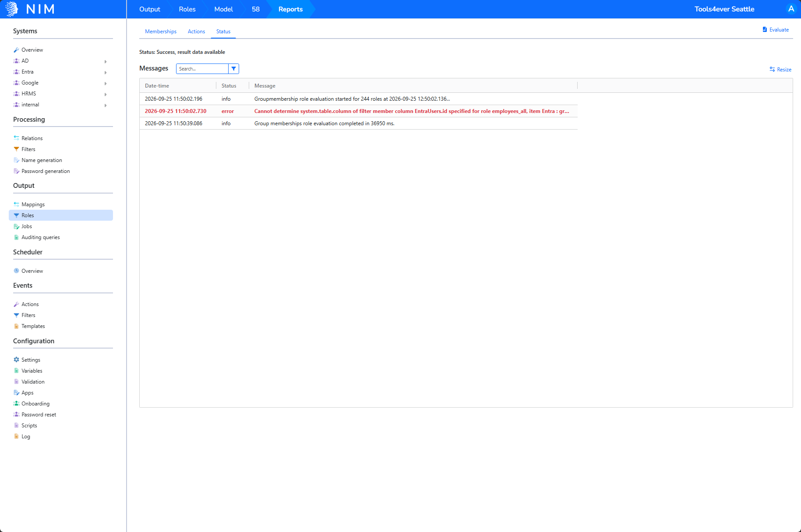
Task: Click the Log icon in Configuration
Action: [16, 437]
